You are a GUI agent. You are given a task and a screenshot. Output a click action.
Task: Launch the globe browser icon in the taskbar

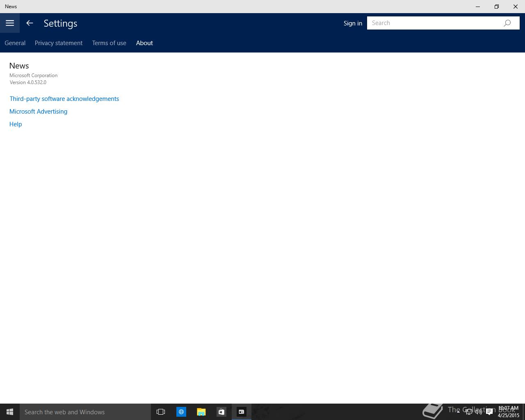click(181, 412)
